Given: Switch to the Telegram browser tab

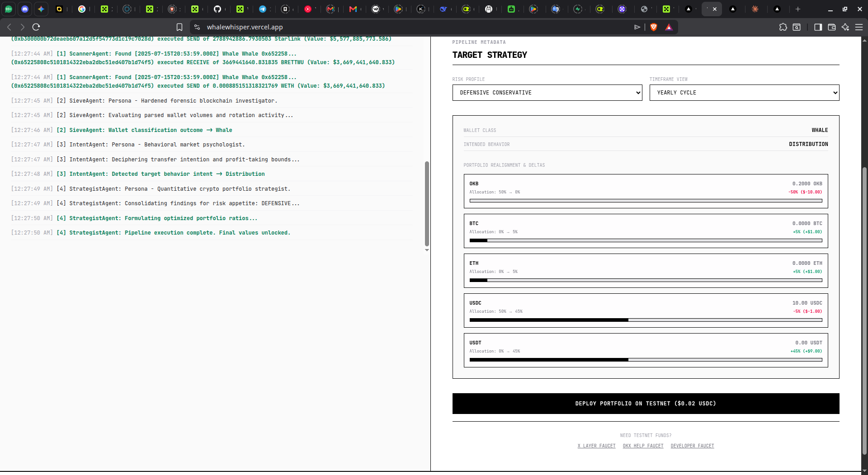Looking at the screenshot, I should click(x=263, y=9).
